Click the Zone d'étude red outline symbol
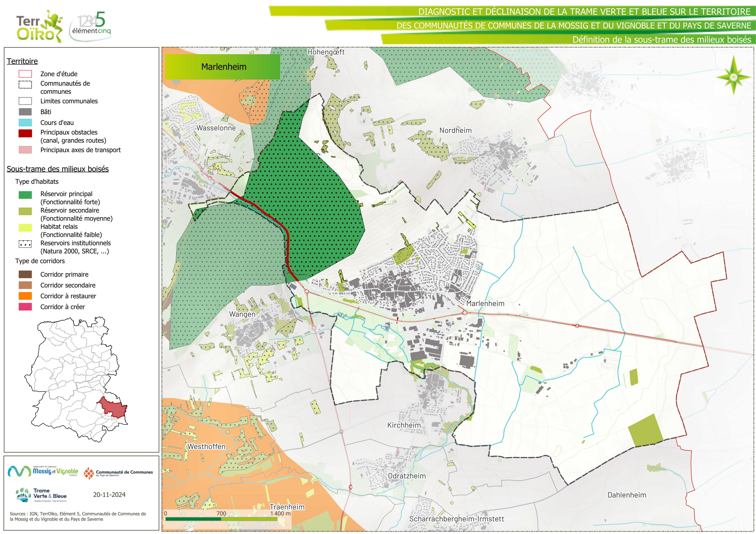The height and width of the screenshot is (534, 756). pos(25,74)
